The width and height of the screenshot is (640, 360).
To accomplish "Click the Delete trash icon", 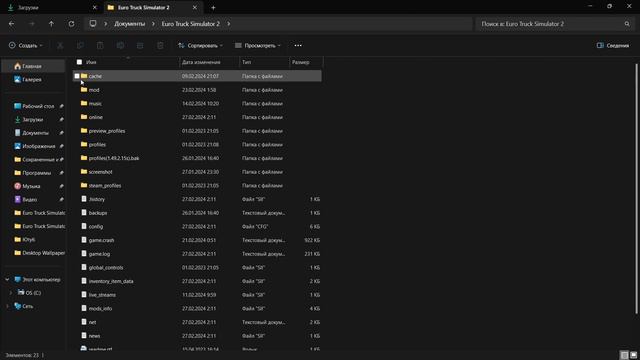I will (160, 45).
